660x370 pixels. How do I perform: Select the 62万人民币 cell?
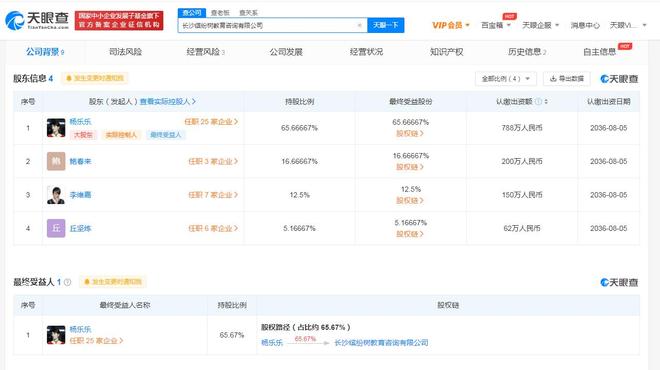[522, 229]
